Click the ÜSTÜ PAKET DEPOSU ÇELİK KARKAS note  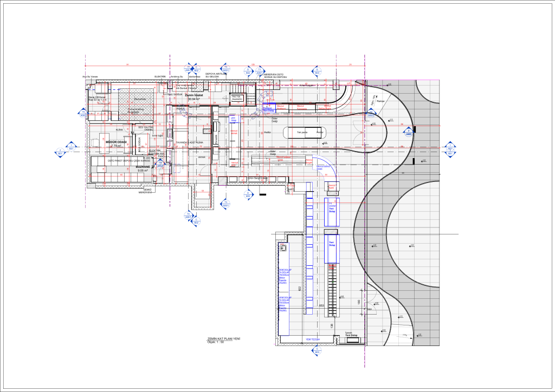[x=129, y=161]
